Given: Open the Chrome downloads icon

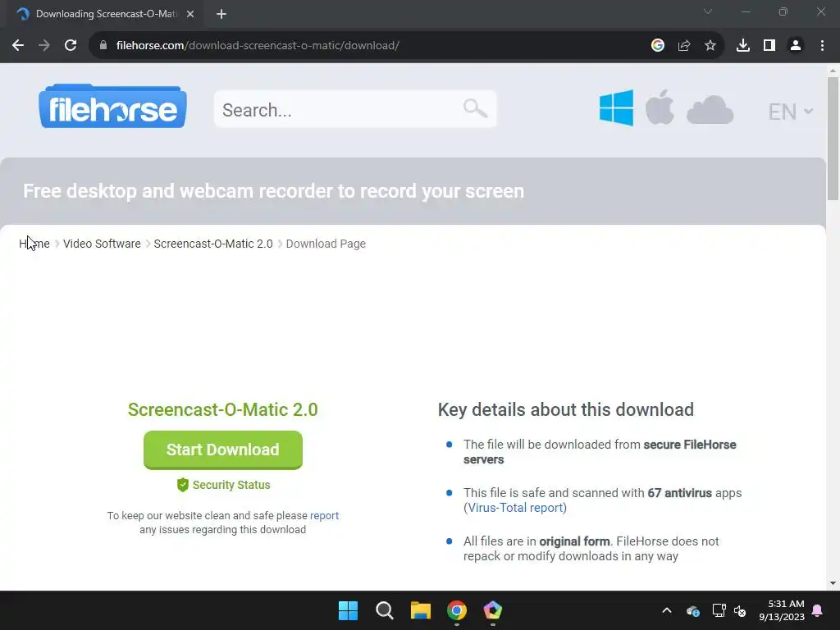Looking at the screenshot, I should point(743,46).
